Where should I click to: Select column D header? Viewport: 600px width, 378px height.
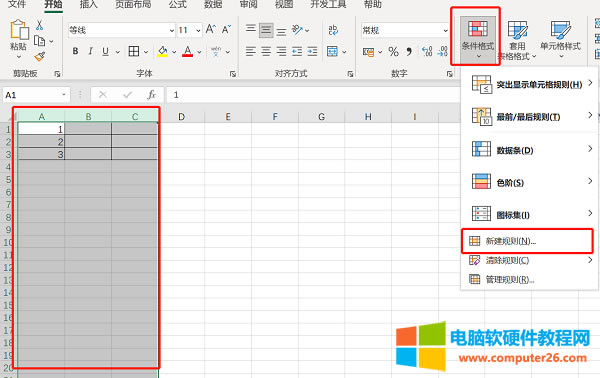click(x=181, y=117)
